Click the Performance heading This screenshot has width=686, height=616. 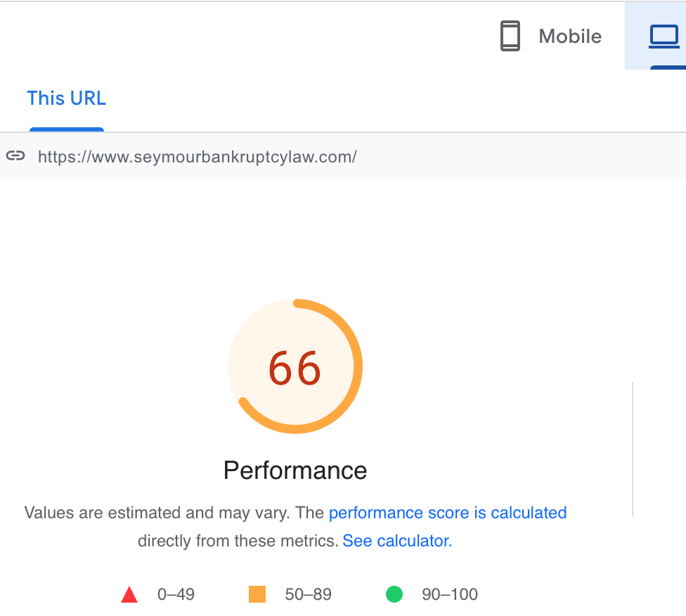[x=295, y=470]
